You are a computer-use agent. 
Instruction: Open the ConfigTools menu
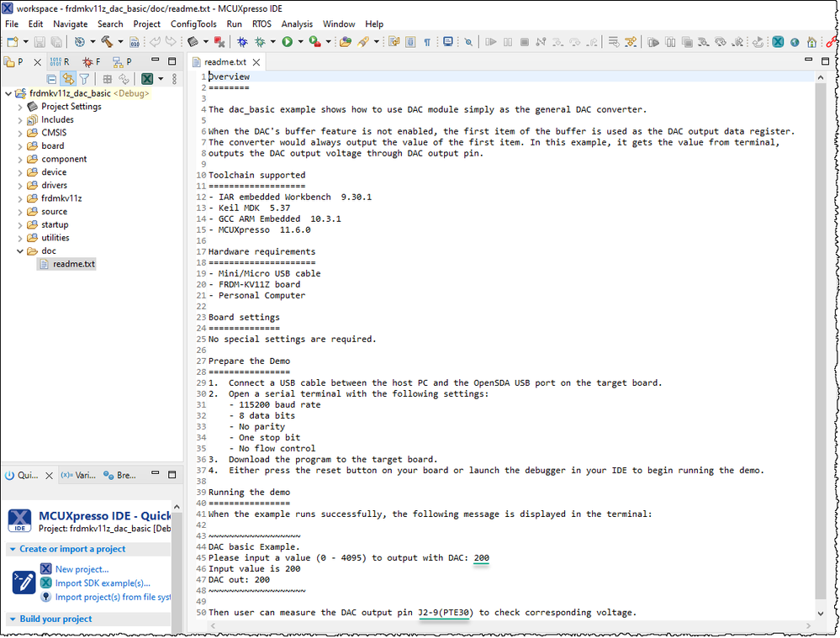pos(193,24)
